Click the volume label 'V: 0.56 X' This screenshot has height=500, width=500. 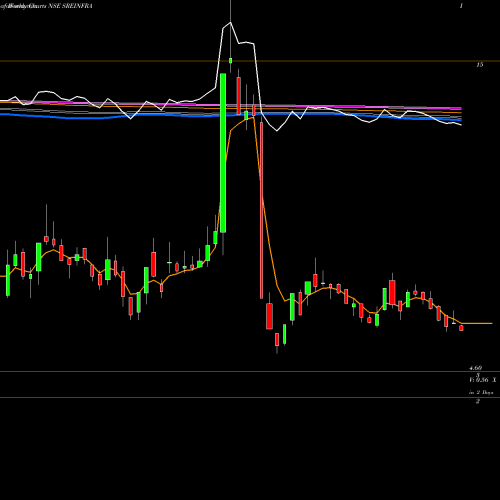coord(483,380)
